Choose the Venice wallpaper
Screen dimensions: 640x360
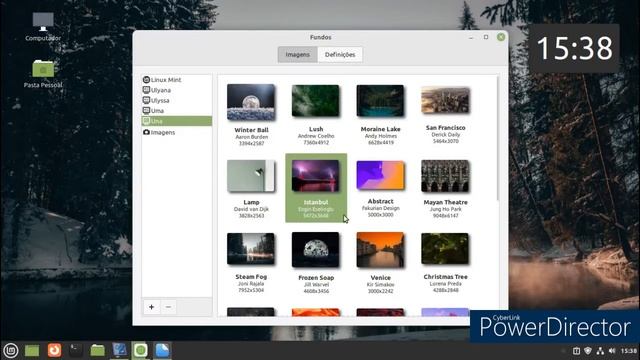click(x=380, y=262)
